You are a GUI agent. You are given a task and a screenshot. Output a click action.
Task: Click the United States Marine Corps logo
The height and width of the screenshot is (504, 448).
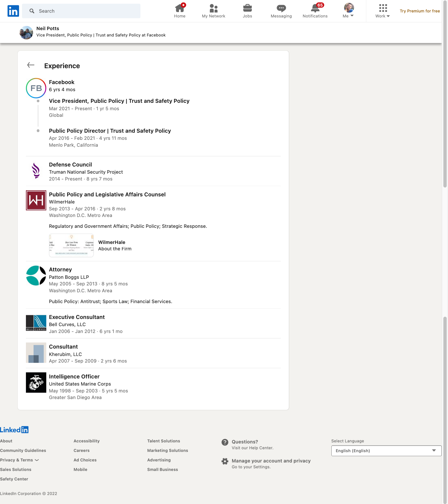click(x=36, y=382)
